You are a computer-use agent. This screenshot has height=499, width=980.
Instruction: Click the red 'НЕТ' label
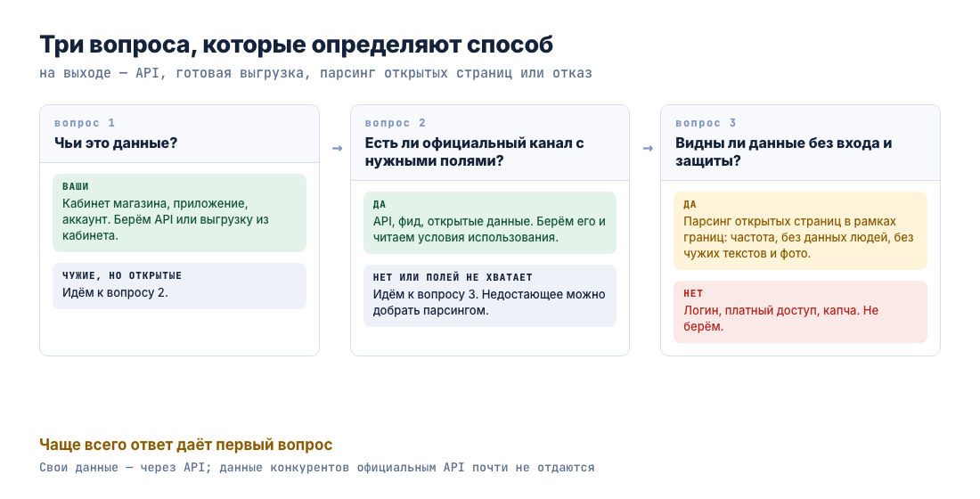click(x=693, y=293)
